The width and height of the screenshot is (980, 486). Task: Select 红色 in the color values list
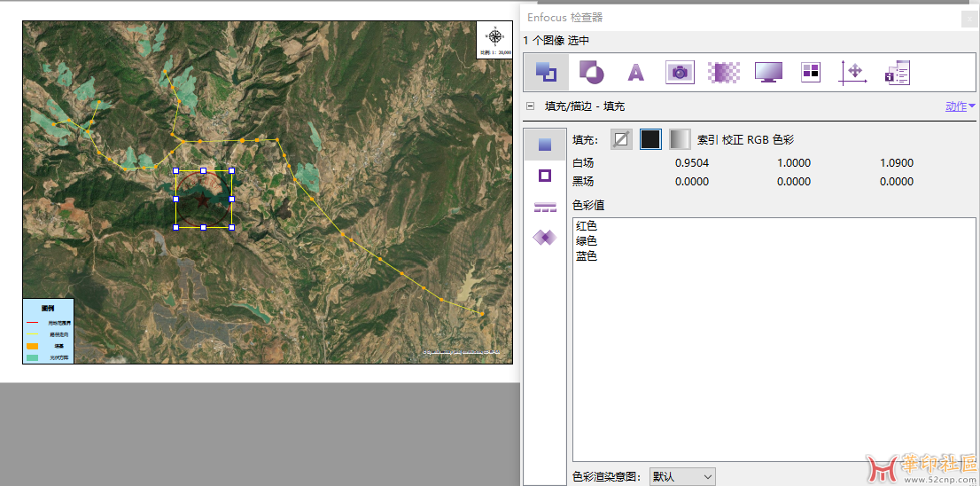click(x=587, y=226)
